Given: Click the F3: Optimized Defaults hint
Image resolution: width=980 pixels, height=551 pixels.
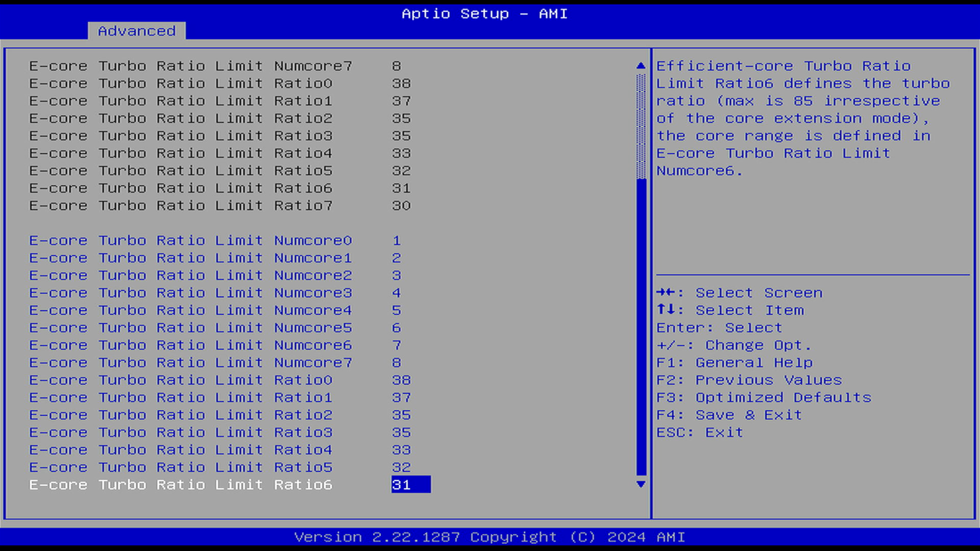Looking at the screenshot, I should coord(764,398).
